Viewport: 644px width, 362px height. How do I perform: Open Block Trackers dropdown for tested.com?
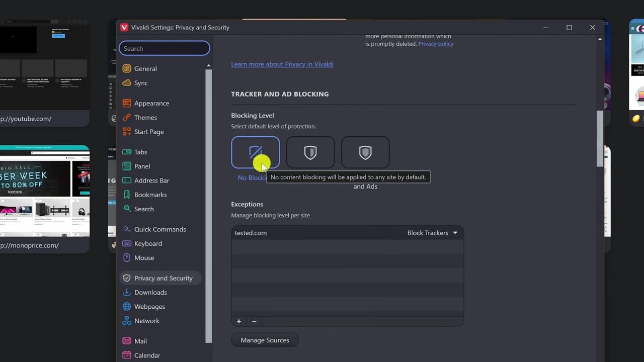tap(433, 233)
